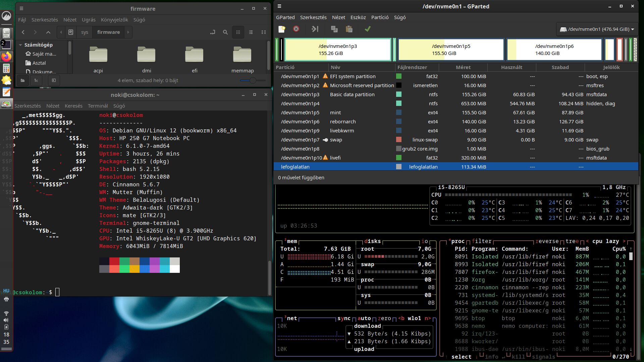644x362 pixels.
Task: Open the file manager launcher in panel
Action: 6,33
